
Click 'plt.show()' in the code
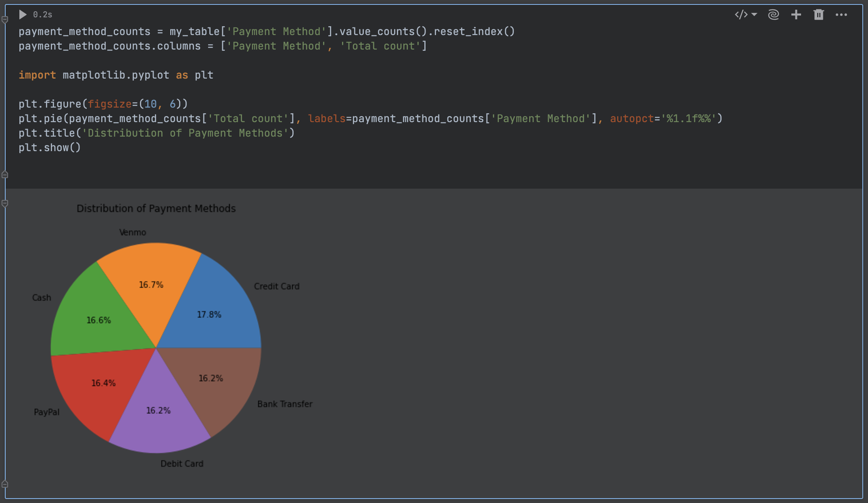50,148
